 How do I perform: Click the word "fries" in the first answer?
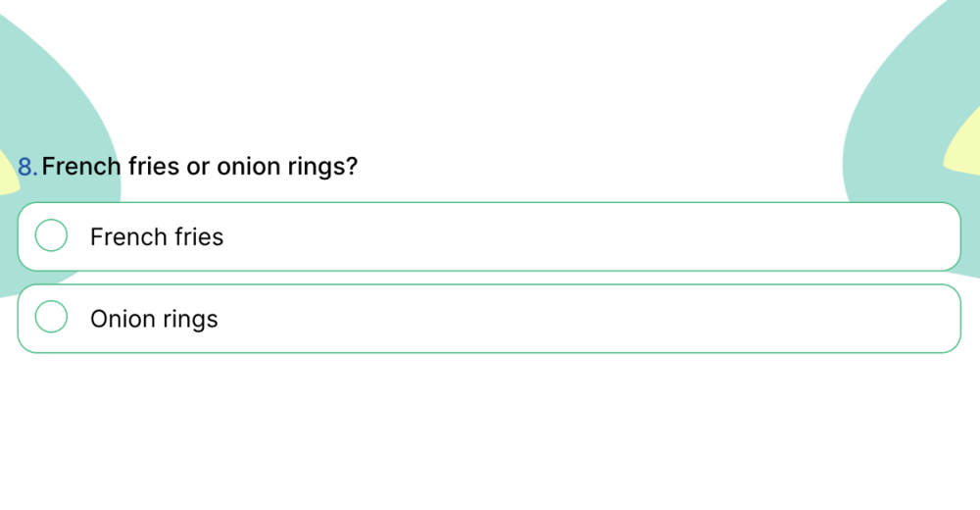pyautogui.click(x=199, y=237)
